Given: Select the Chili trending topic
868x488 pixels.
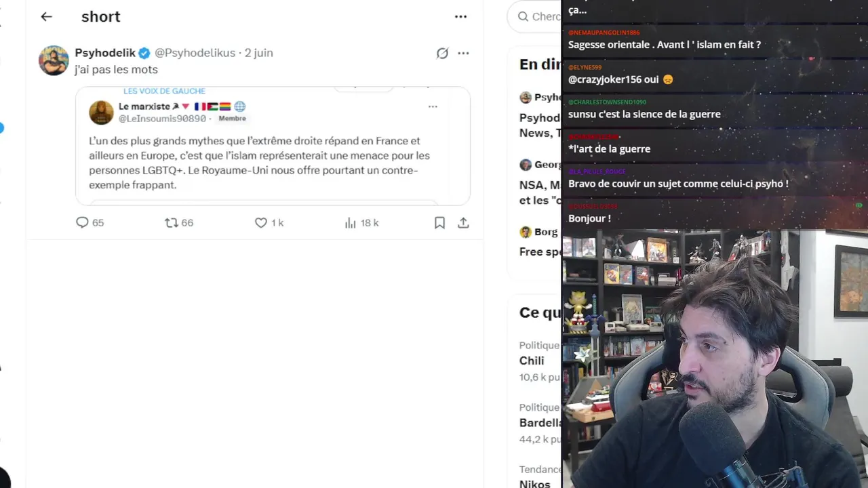Looking at the screenshot, I should (532, 361).
